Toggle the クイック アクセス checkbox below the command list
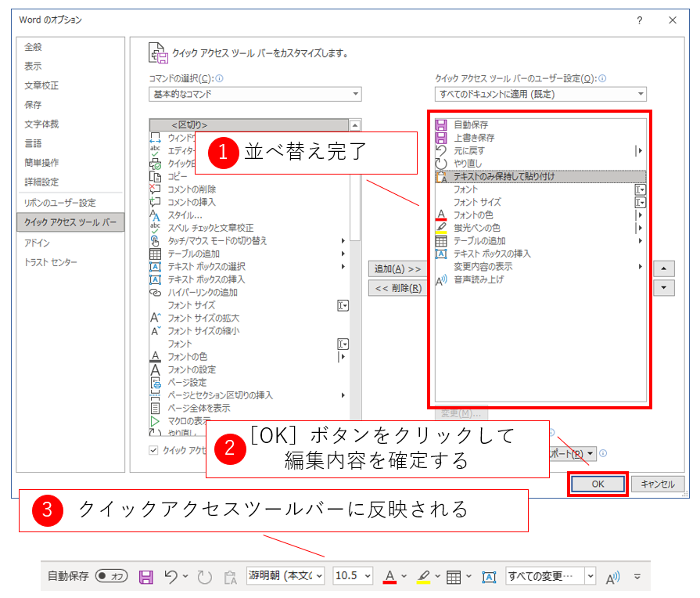Screen dimensions: 700x598 [x=153, y=450]
